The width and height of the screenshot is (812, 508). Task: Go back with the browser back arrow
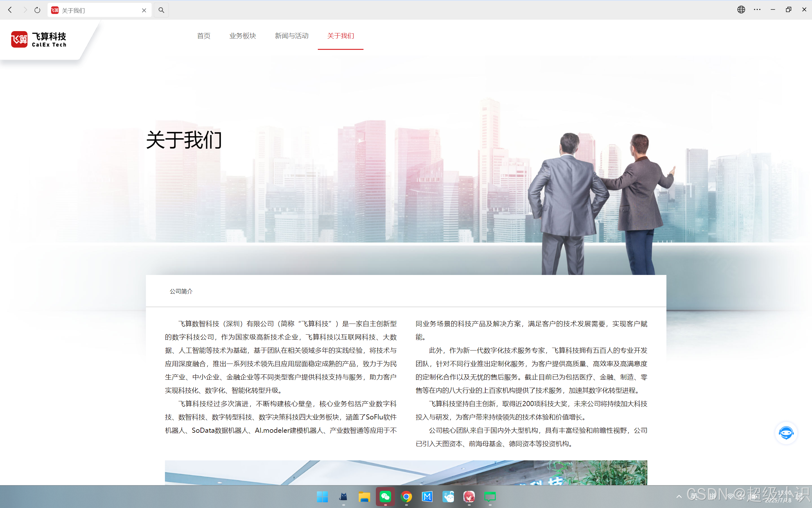coord(10,10)
